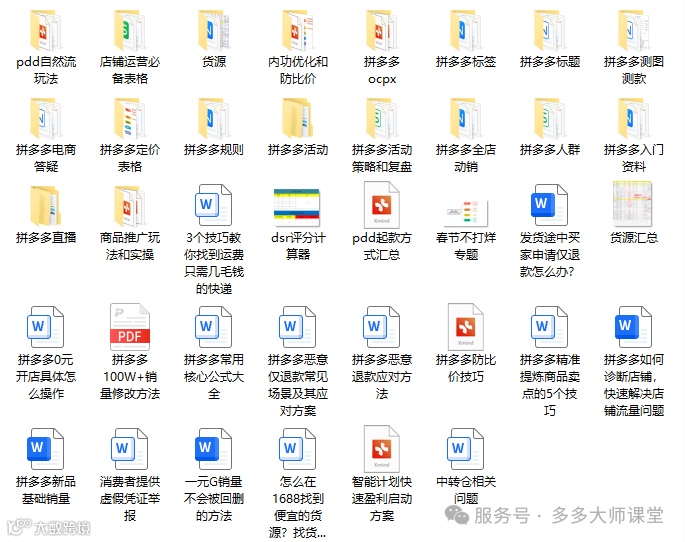Select Word file 拼多多恶意退款应对方法

coord(381,327)
